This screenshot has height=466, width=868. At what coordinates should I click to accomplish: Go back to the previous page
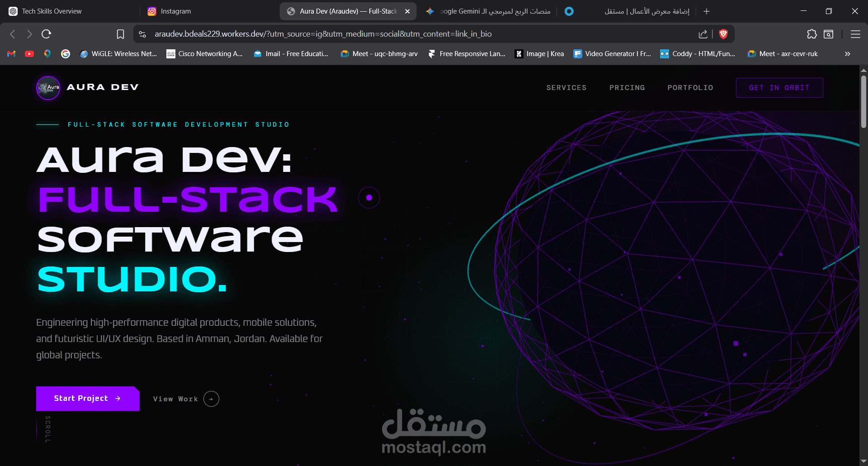13,34
